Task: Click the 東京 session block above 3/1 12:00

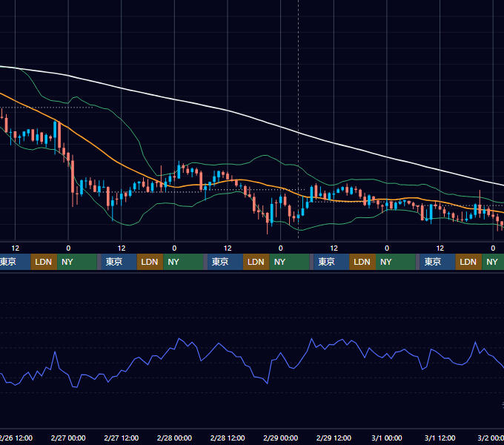Action: [x=437, y=262]
